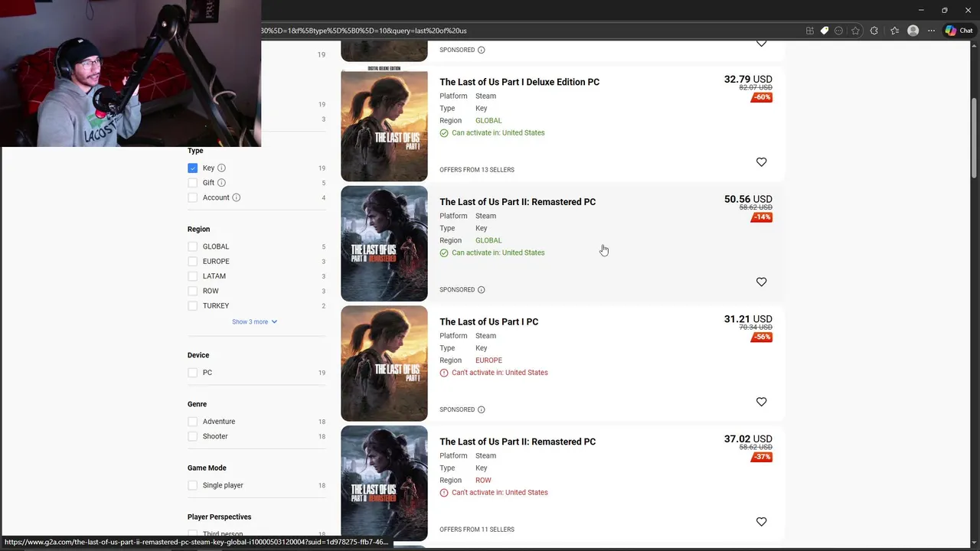Click the info icon next to Account

pos(236,197)
